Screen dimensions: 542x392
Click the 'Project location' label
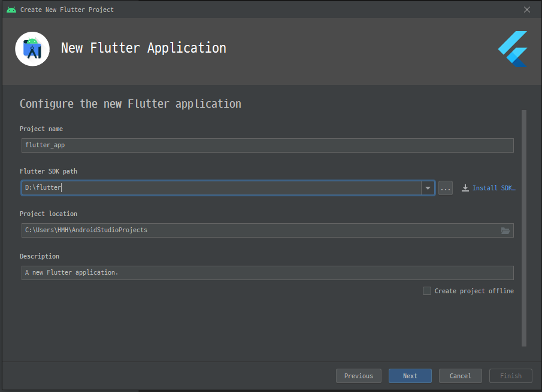[49, 214]
